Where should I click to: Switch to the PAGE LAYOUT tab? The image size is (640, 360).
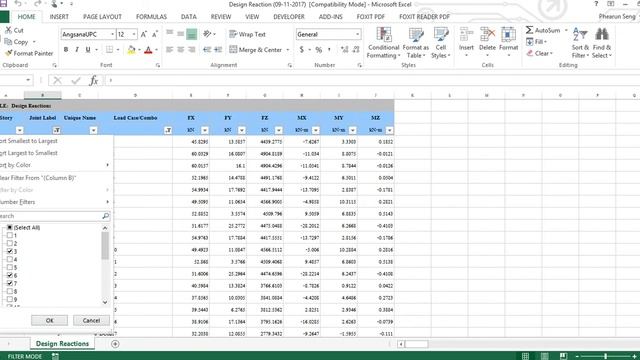point(102,17)
